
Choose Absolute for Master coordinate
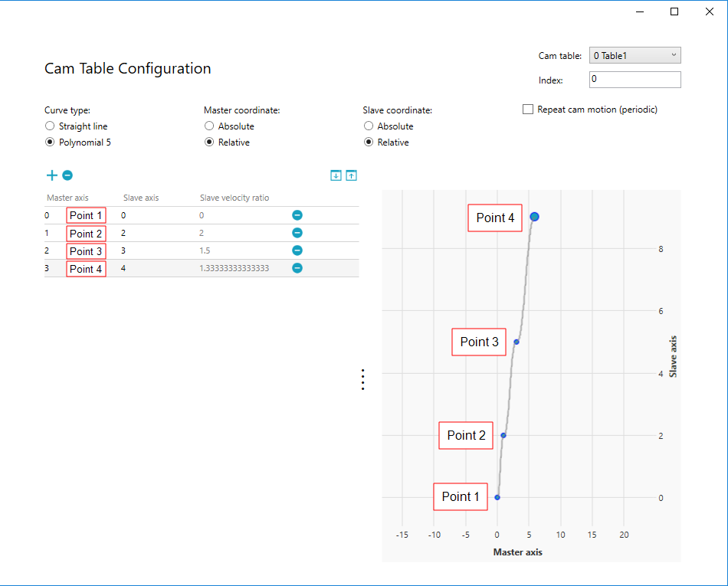coord(209,126)
